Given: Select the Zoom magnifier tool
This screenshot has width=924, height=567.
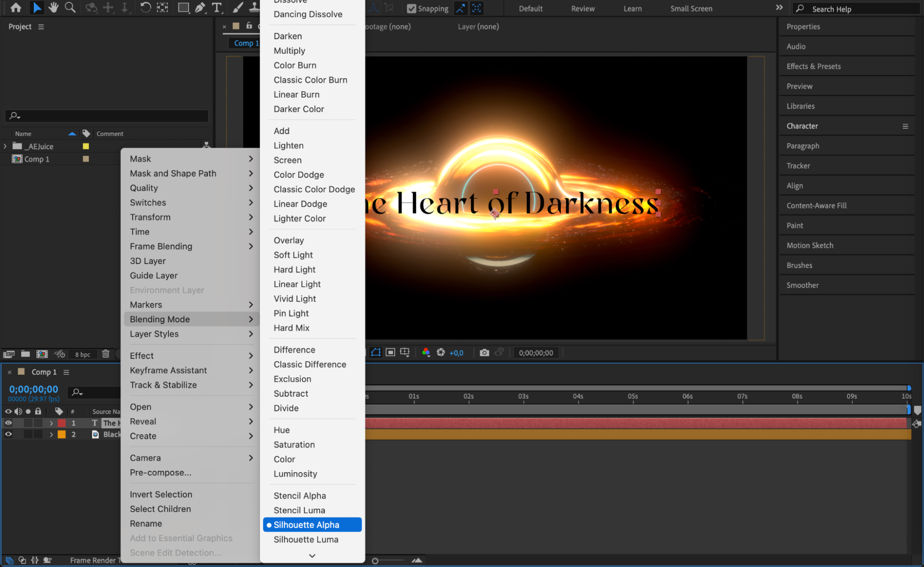Looking at the screenshot, I should (x=70, y=7).
